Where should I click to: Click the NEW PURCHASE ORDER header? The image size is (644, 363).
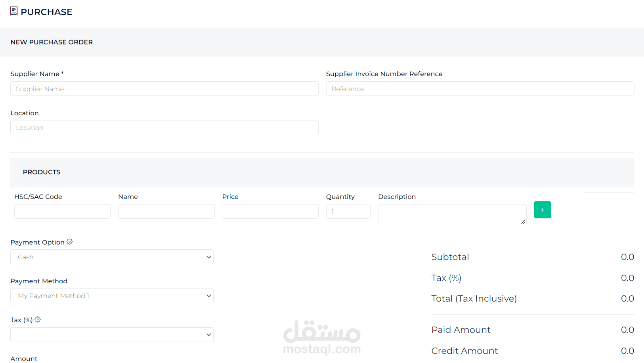pyautogui.click(x=52, y=42)
